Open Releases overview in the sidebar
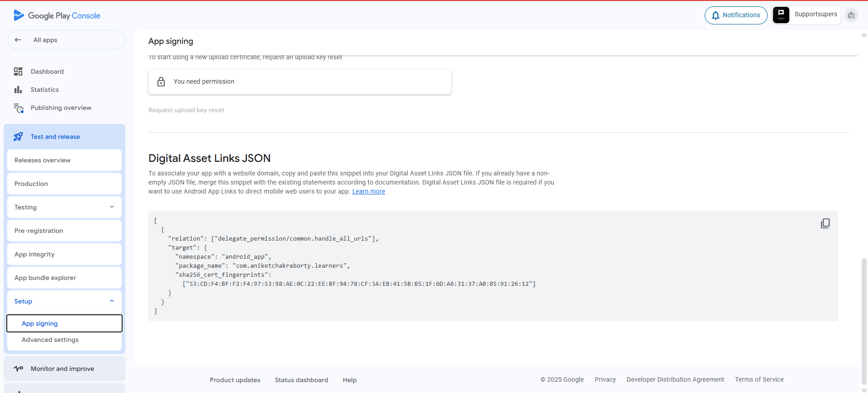Viewport: 868px width, 393px height. (64, 160)
